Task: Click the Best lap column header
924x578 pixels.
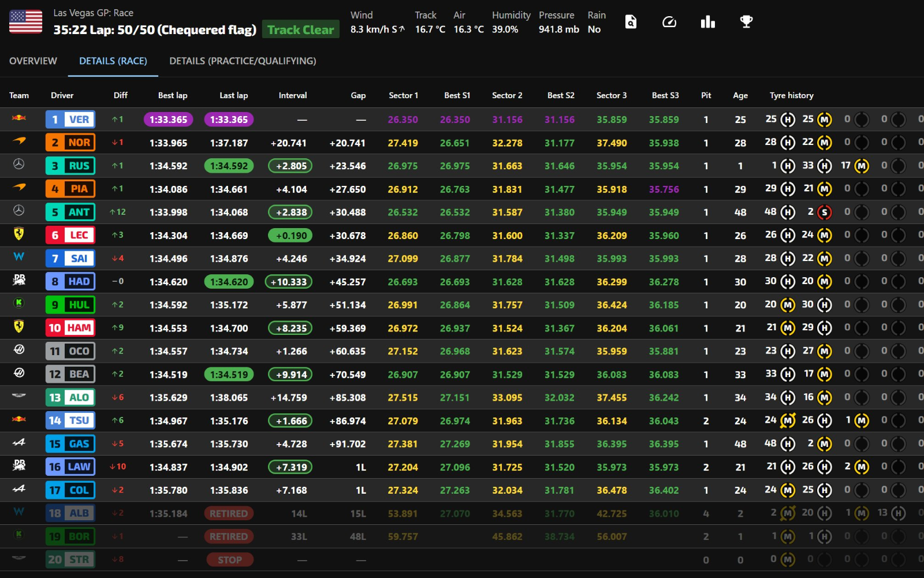Action: [x=173, y=96]
